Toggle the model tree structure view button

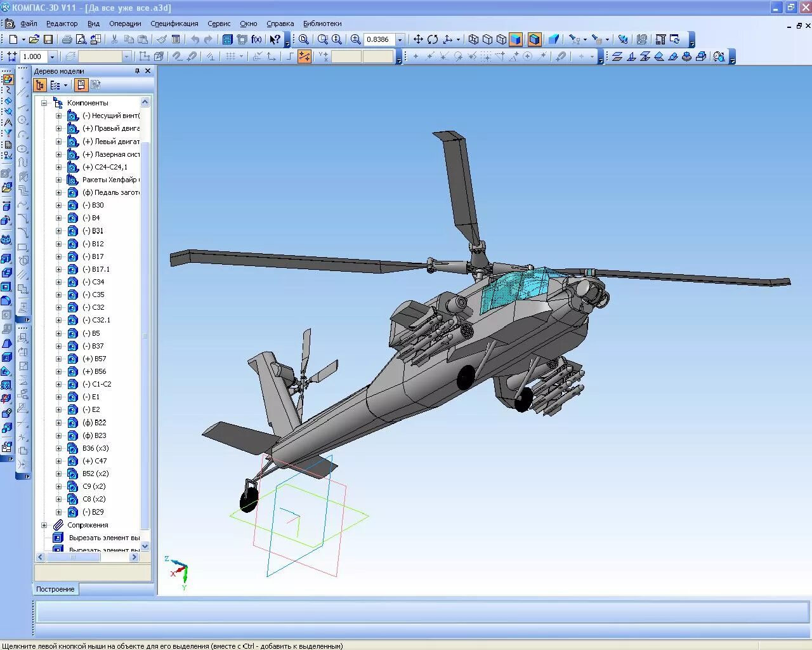click(40, 85)
